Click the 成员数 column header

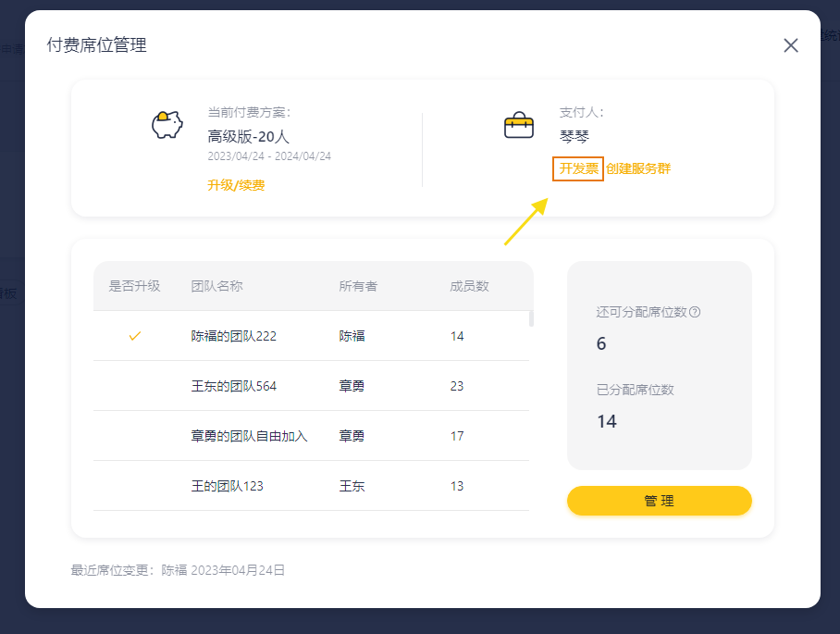point(469,286)
